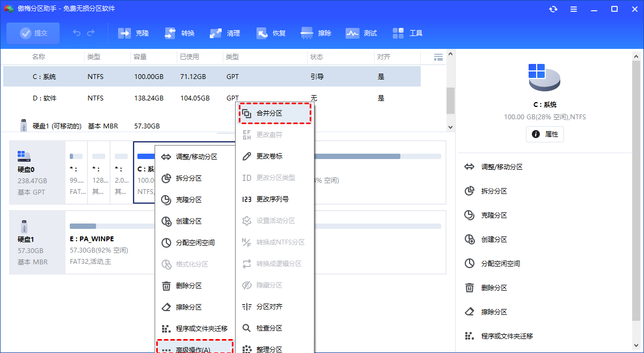Select the 擦除 wipe toolbar icon
644x353 pixels.
click(316, 33)
